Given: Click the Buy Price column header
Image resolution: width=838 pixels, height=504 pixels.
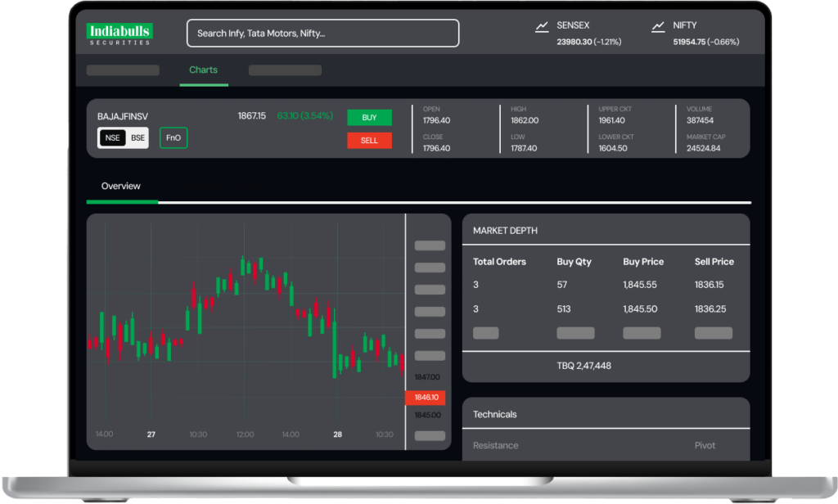Looking at the screenshot, I should tap(643, 262).
